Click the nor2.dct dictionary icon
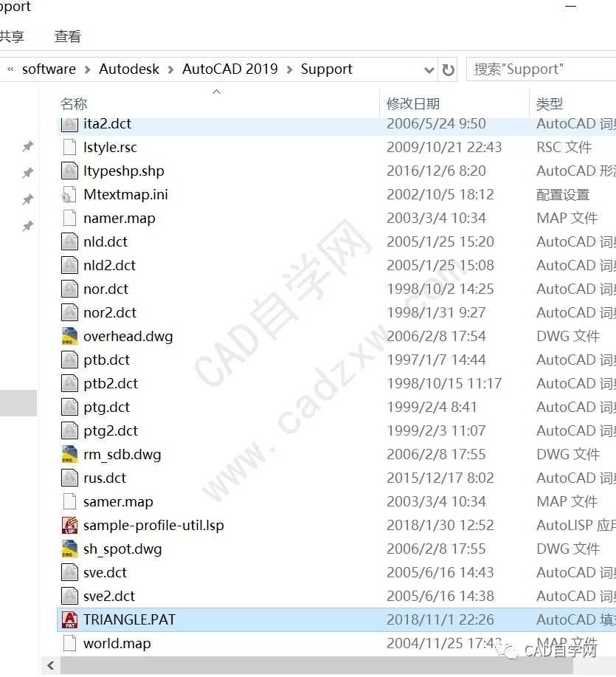This screenshot has width=616, height=677. pos(69,312)
